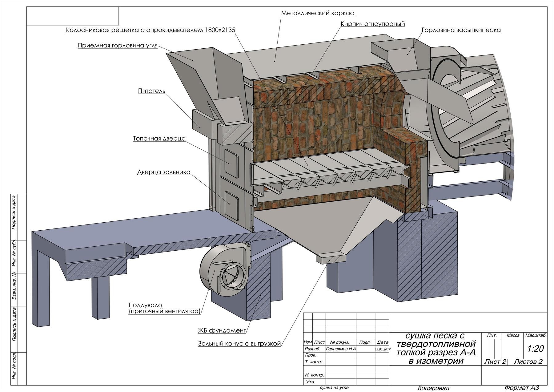
Task: Click the 'Формат А3' text
Action: pyautogui.click(x=521, y=388)
